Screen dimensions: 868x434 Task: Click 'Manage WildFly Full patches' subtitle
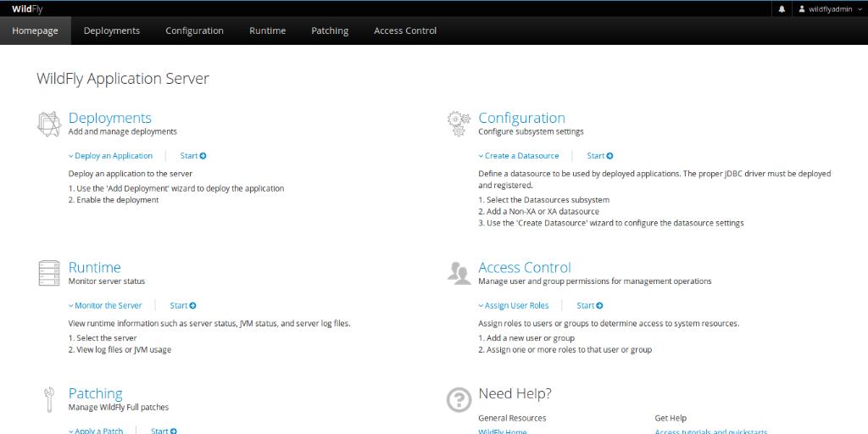(x=119, y=408)
